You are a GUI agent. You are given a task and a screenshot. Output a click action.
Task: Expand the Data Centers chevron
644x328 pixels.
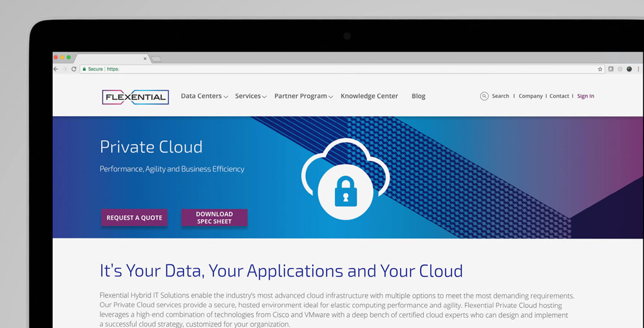pyautogui.click(x=225, y=97)
